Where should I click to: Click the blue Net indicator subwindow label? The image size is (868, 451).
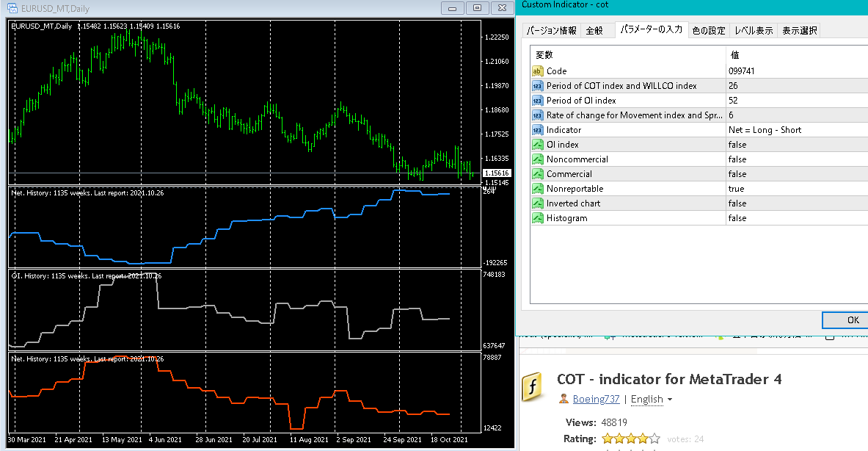tap(87, 192)
